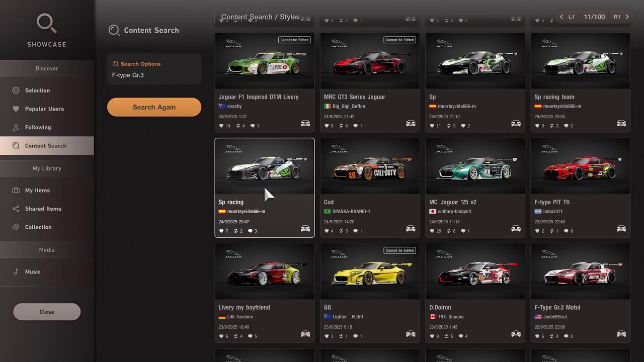Click the heart icon on Cod card
644x362 pixels.
tap(327, 231)
